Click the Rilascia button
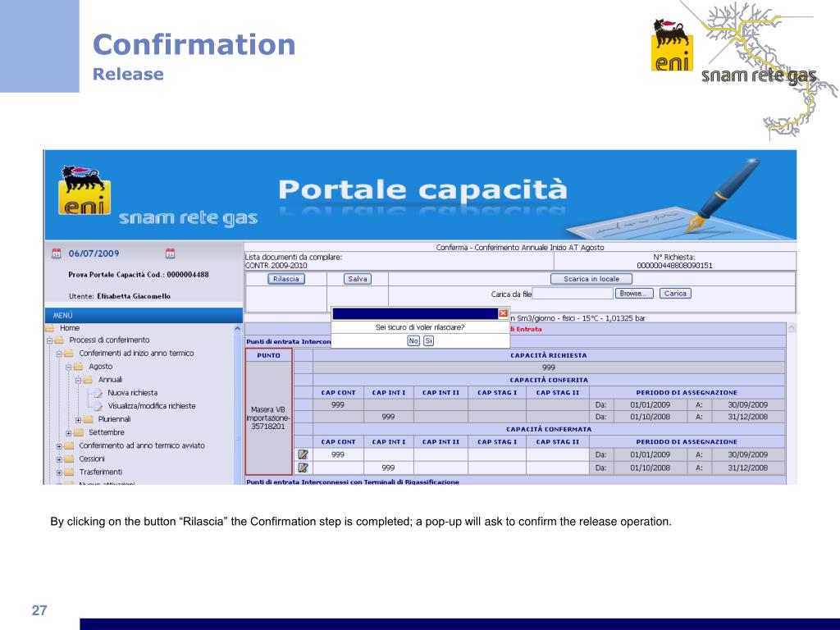840x630 pixels. pyautogui.click(x=286, y=279)
